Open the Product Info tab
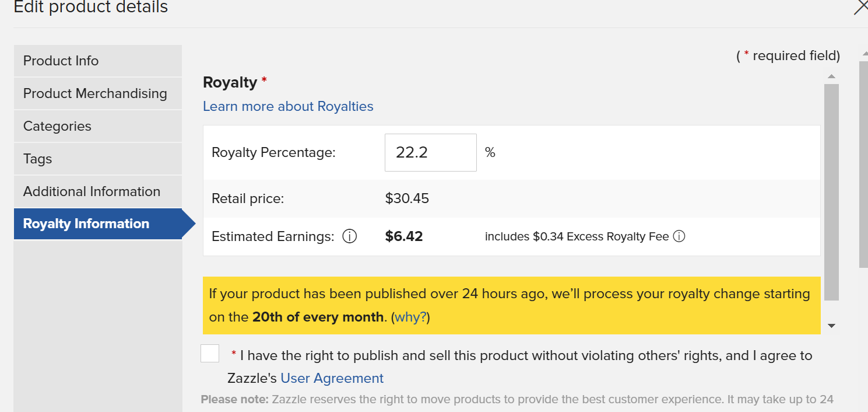Screen dimensions: 868x412 (98, 61)
